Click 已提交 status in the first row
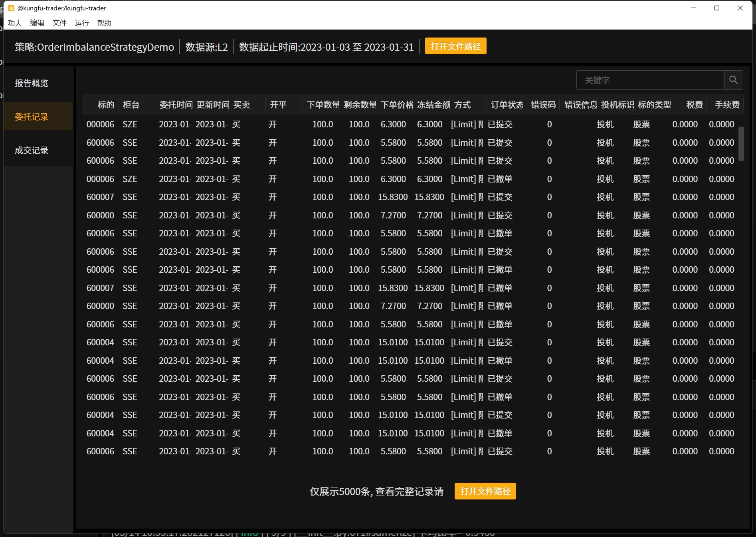756x537 pixels. pos(500,124)
